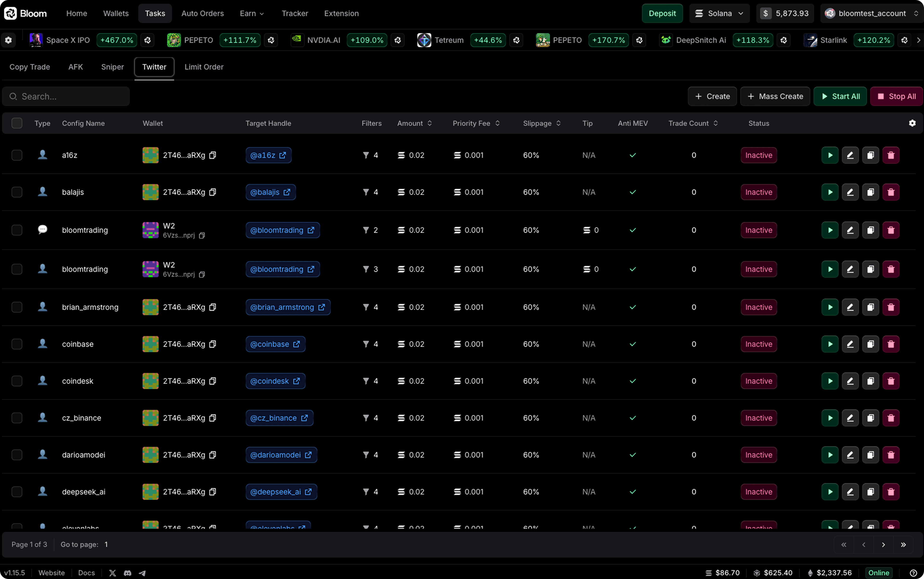Open Telegram icon in footer
This screenshot has height=579, width=924.
click(x=142, y=573)
